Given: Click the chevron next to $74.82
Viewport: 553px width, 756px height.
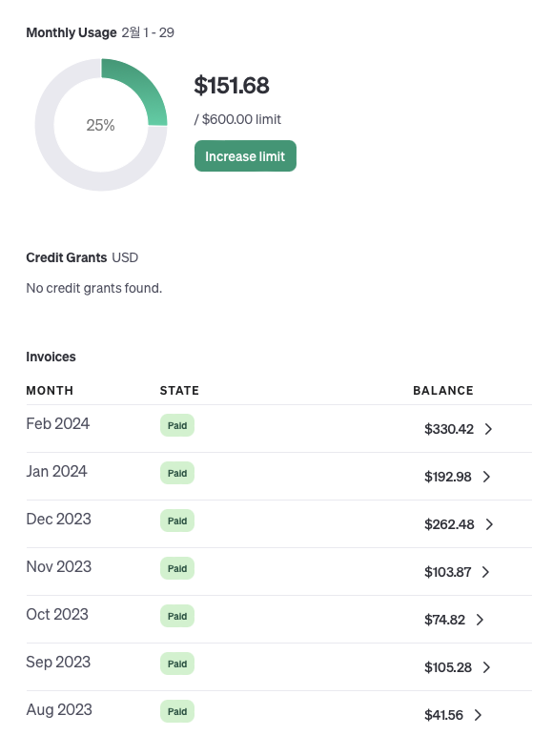Looking at the screenshot, I should click(480, 620).
